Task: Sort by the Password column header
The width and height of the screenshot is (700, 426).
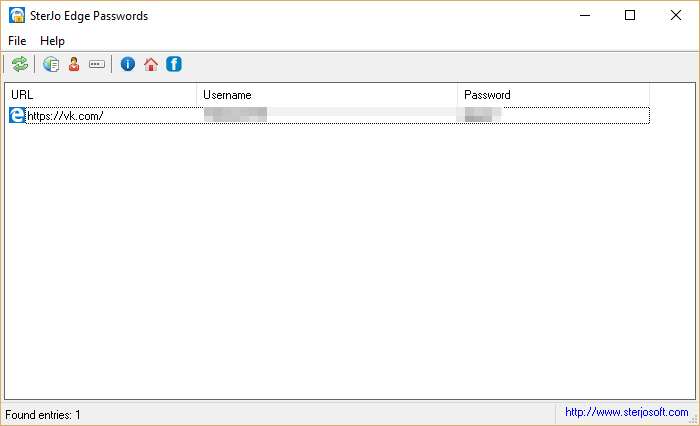Action: tap(553, 95)
